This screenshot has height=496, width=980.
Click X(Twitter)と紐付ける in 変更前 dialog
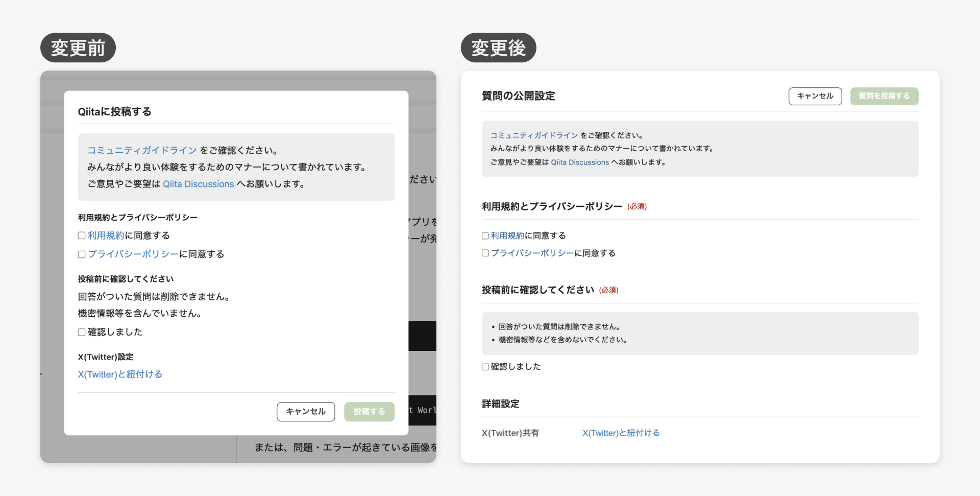coord(119,374)
